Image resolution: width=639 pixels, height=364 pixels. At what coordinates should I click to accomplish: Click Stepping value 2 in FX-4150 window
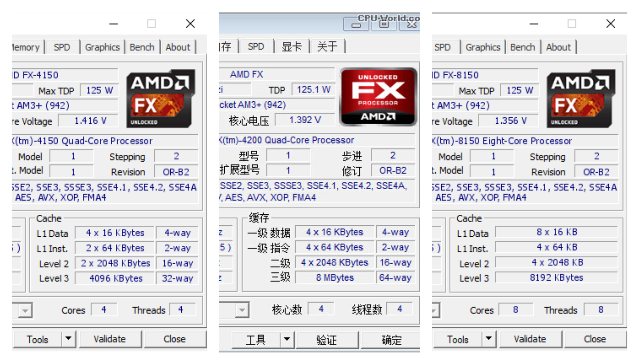tap(176, 156)
